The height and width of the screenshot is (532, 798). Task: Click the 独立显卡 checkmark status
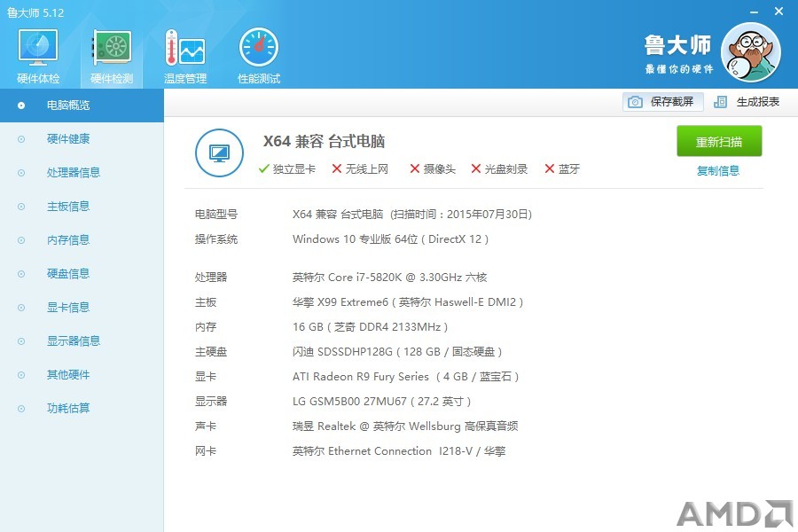287,169
